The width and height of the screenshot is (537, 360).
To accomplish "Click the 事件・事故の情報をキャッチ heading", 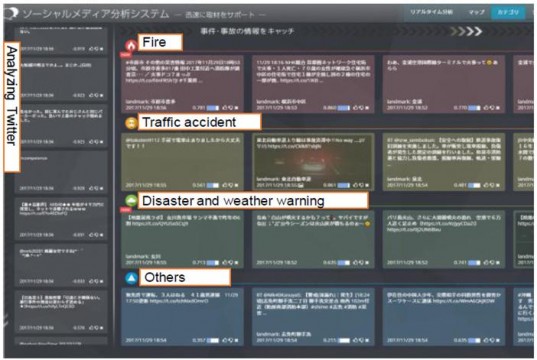I will [247, 32].
